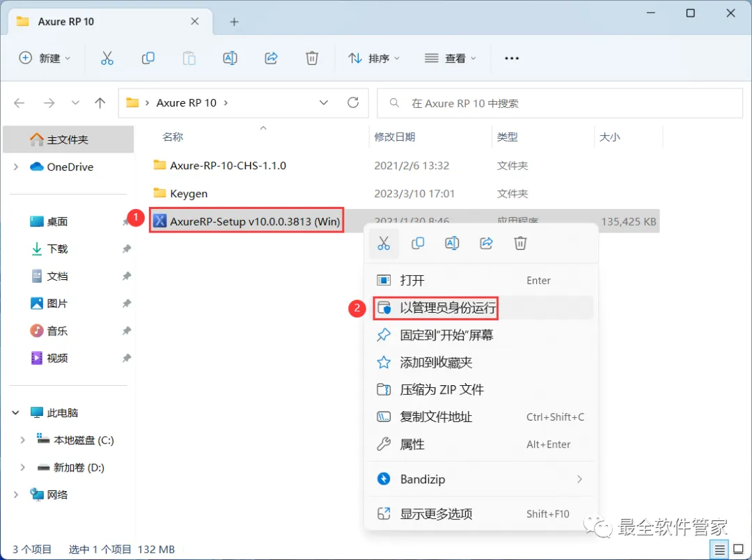Close the Axure RP 10 tab
This screenshot has height=560, width=752.
(195, 21)
